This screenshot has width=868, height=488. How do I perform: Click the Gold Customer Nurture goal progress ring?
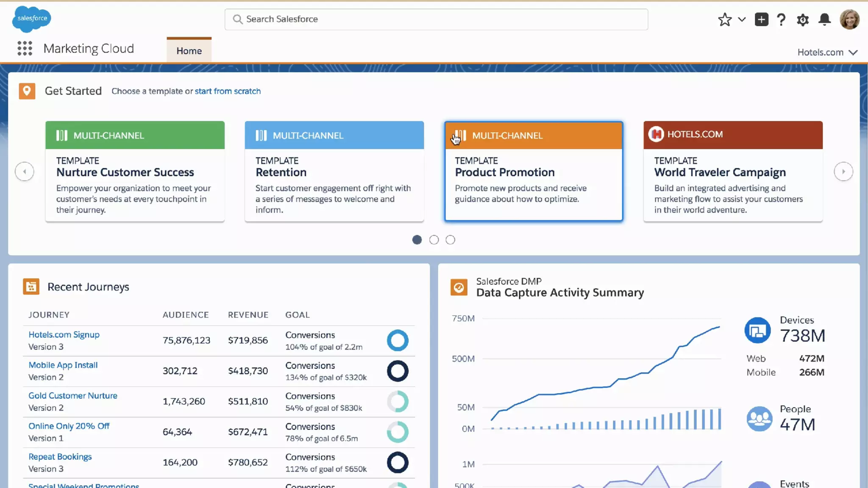398,402
